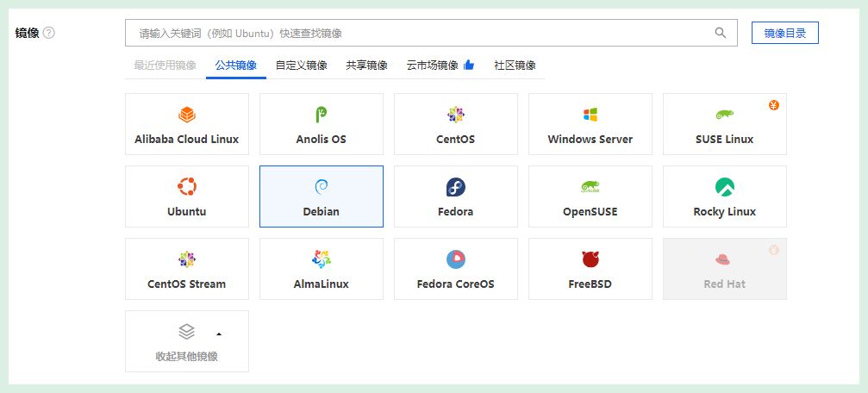Click the search magnifier icon
868x393 pixels.
[721, 33]
